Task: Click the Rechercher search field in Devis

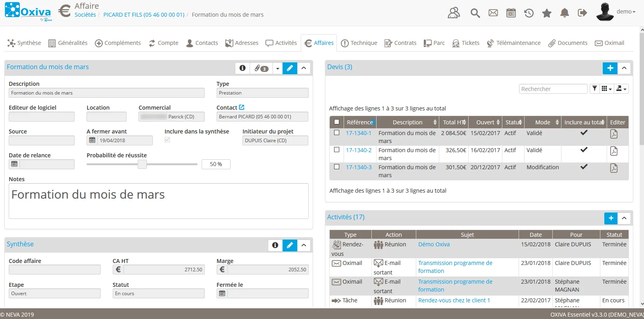Action: pos(553,89)
